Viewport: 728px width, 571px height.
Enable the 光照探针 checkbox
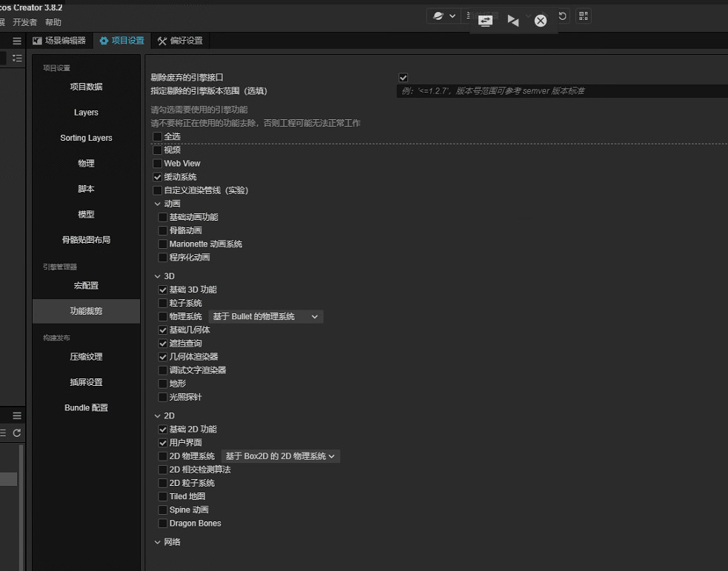click(162, 398)
